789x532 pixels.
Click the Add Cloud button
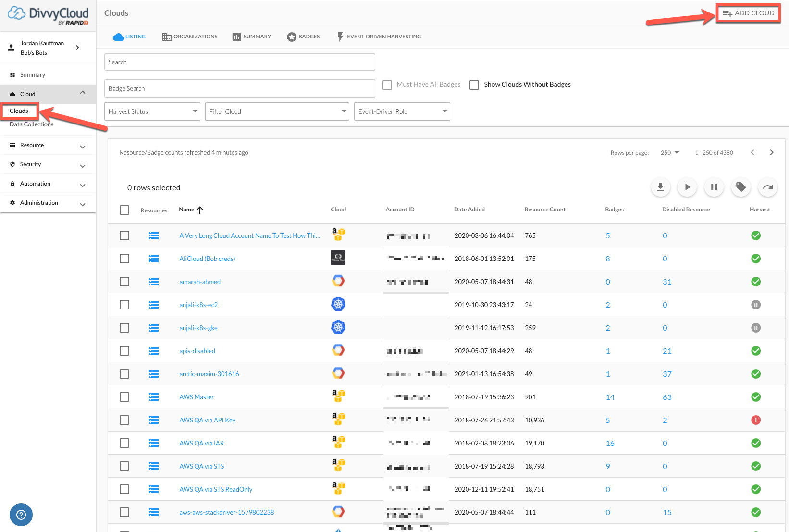coord(748,13)
